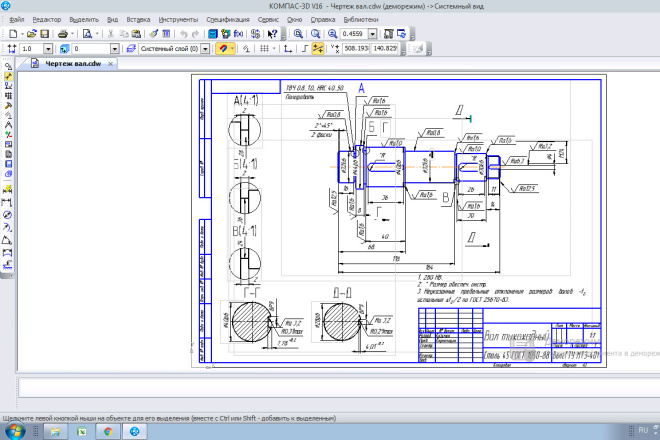
Task: Click the Cut scissors icon
Action: coord(111,34)
